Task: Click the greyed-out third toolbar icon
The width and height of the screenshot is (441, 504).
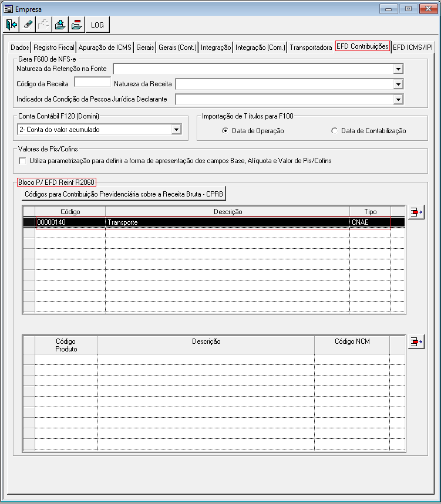Action: tap(43, 25)
